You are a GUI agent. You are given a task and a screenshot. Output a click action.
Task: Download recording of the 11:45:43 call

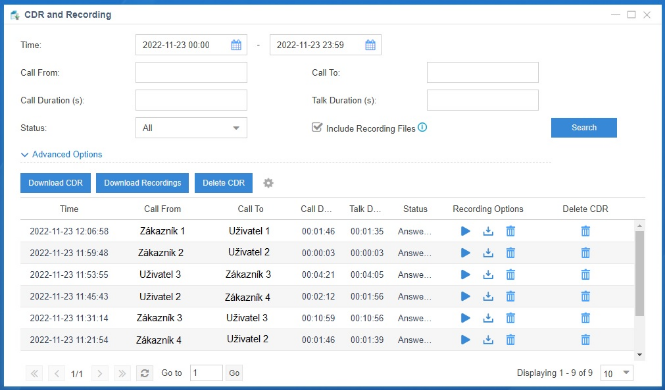[x=488, y=296]
